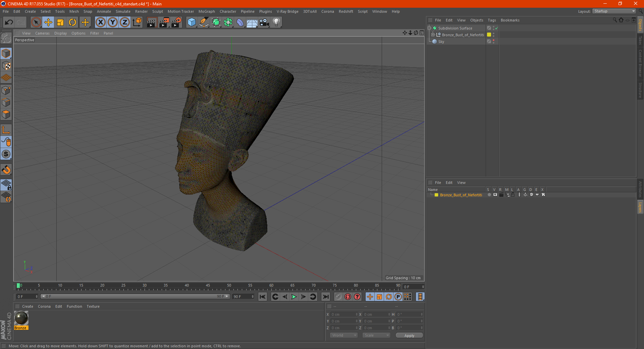The width and height of the screenshot is (644, 349).
Task: Open the Array modeling object icon
Action: point(228,22)
